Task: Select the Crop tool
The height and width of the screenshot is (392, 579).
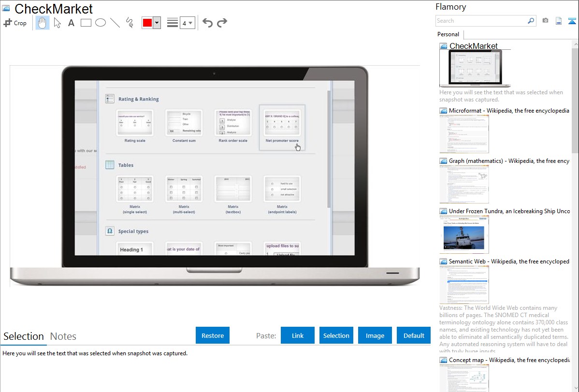Action: pos(15,23)
